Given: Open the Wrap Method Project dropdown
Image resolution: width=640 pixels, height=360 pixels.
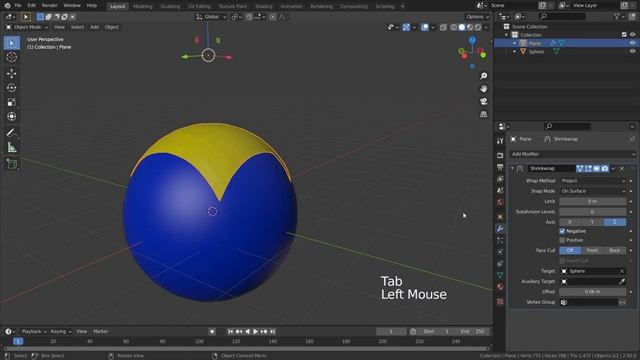Looking at the screenshot, I should [x=593, y=181].
